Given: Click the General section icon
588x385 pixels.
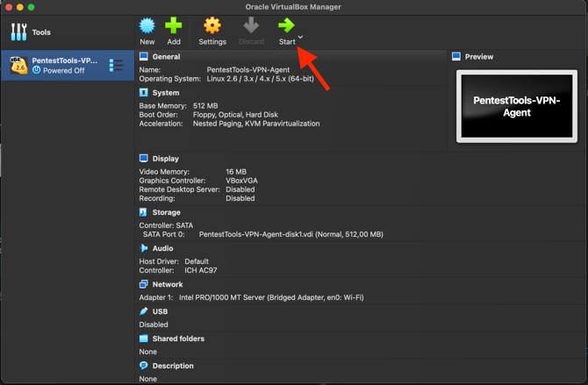Looking at the screenshot, I should 144,57.
